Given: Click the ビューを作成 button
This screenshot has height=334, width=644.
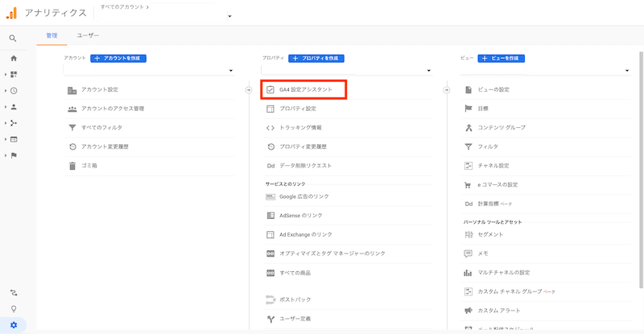Looking at the screenshot, I should (501, 58).
